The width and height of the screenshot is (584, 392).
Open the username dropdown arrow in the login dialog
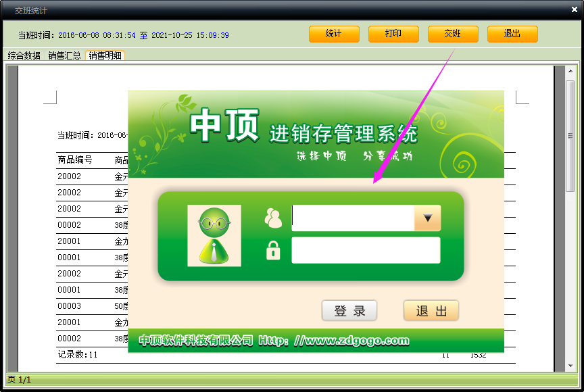428,218
